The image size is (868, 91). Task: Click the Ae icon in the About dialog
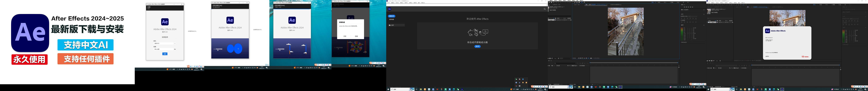[767, 31]
